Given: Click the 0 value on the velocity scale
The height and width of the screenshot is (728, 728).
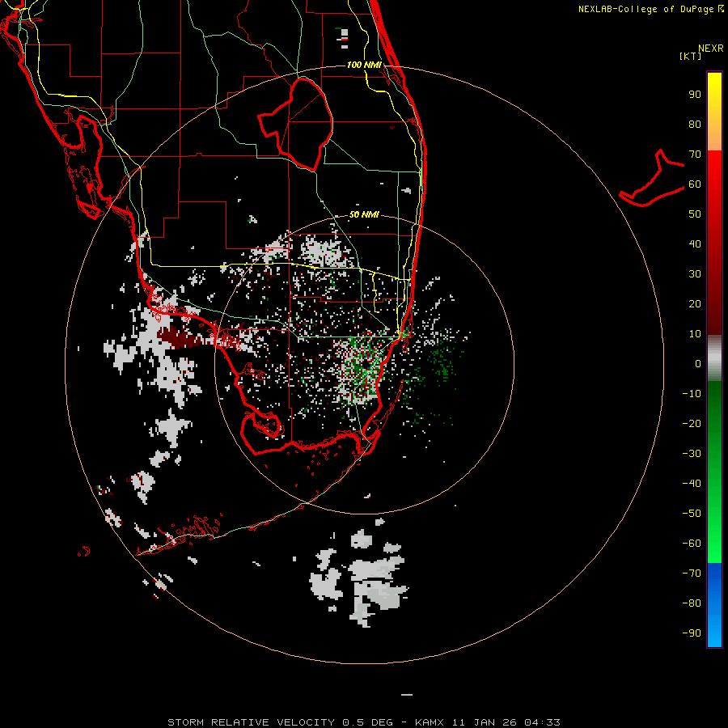Looking at the screenshot, I should (x=698, y=364).
